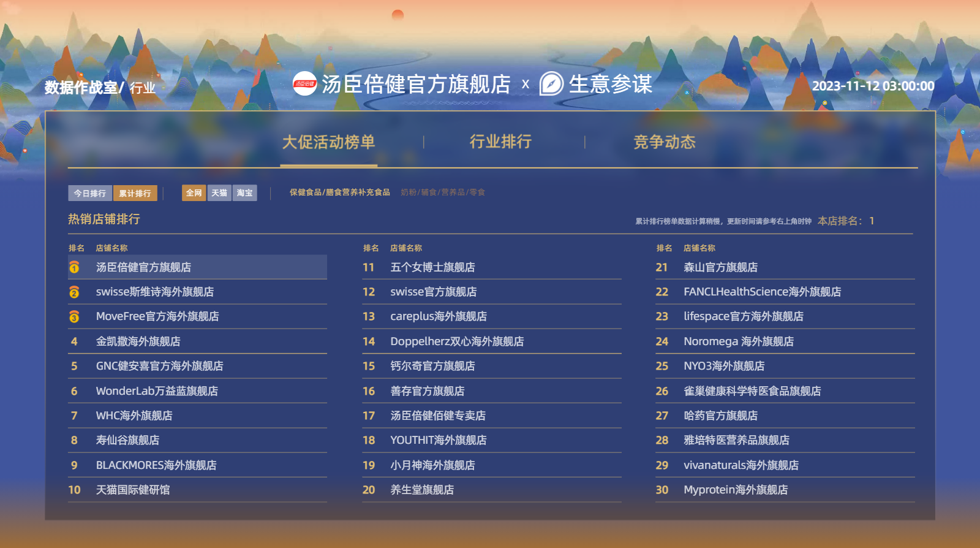The width and height of the screenshot is (980, 548).
Task: Choose 天猫 platform filter
Action: 219,193
